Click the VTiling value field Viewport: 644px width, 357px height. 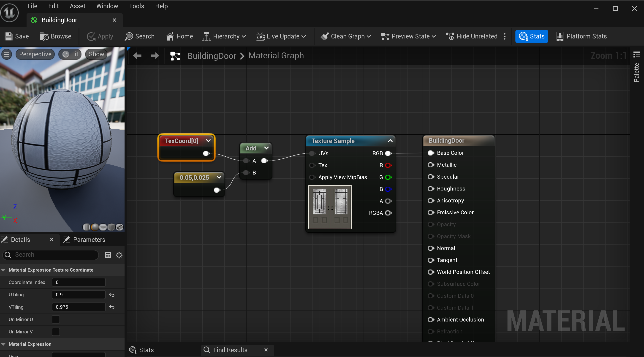[x=78, y=307]
